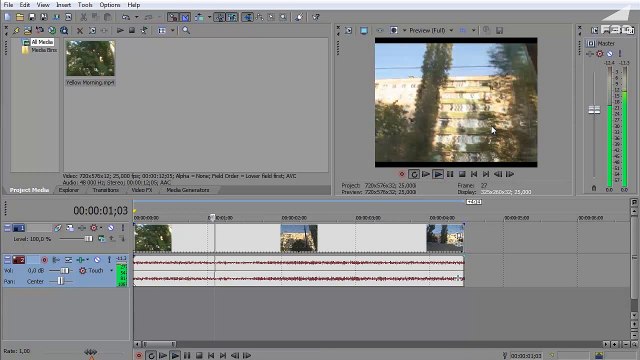Click the Make Compositing Parent icon on video track

tap(111, 239)
